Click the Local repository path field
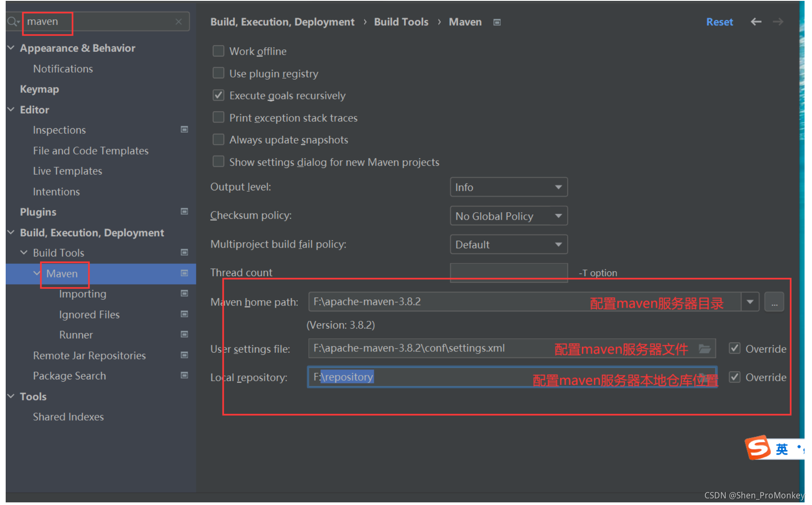This screenshot has width=812, height=505. 512,377
